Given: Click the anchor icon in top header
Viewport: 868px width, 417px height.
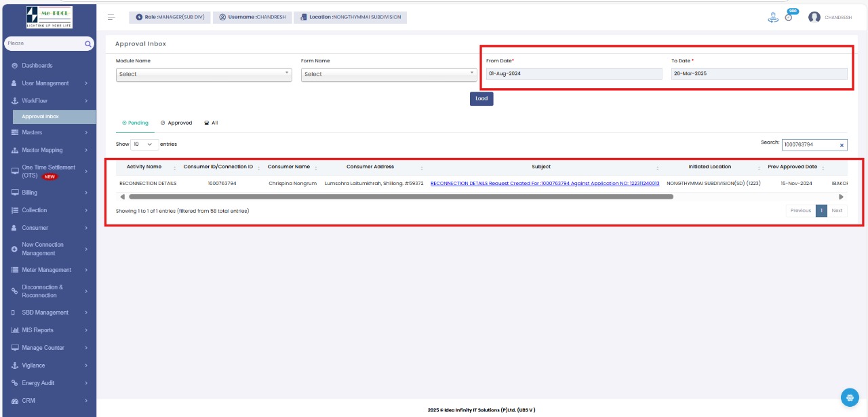Looking at the screenshot, I should [772, 18].
